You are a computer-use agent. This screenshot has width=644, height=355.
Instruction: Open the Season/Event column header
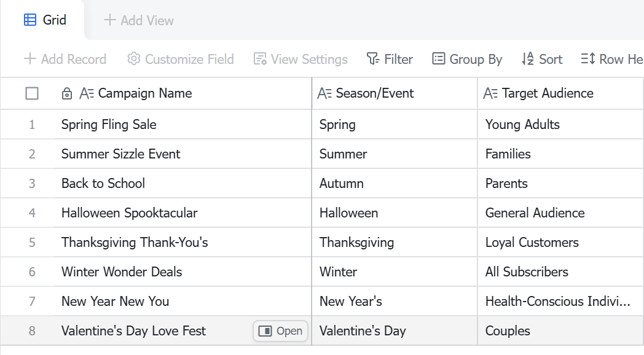click(395, 93)
